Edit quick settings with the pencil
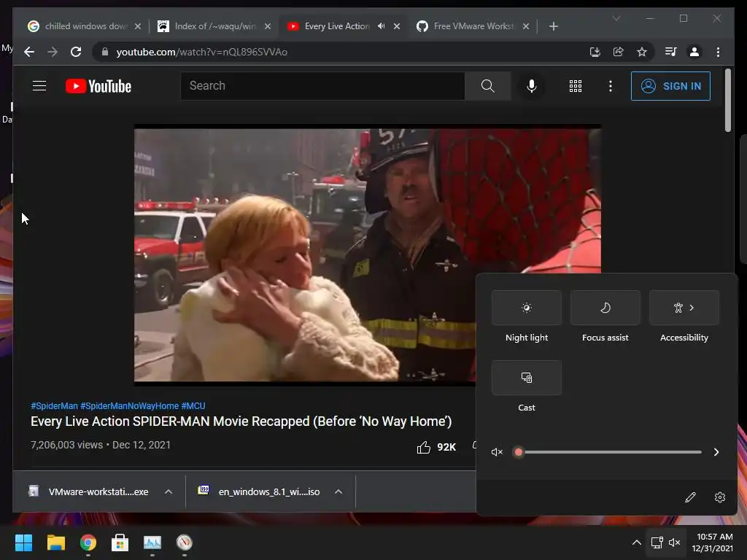Screen dimensions: 747x560 tap(690, 497)
